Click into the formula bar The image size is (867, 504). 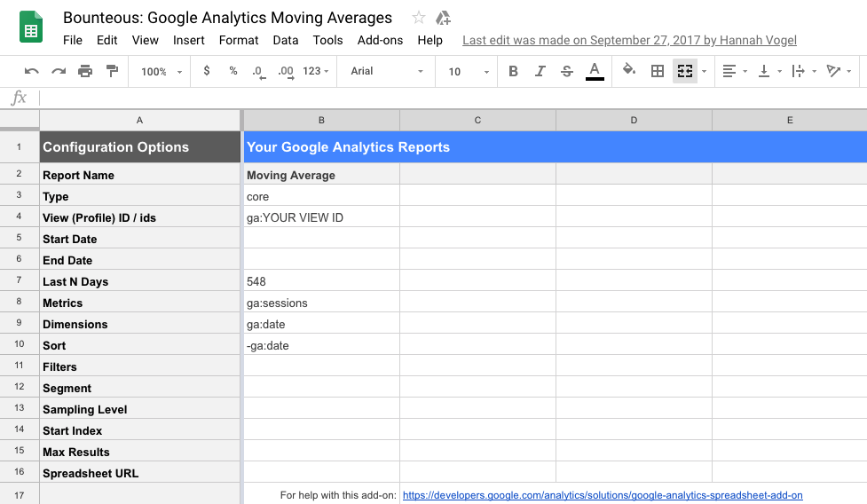pos(453,98)
